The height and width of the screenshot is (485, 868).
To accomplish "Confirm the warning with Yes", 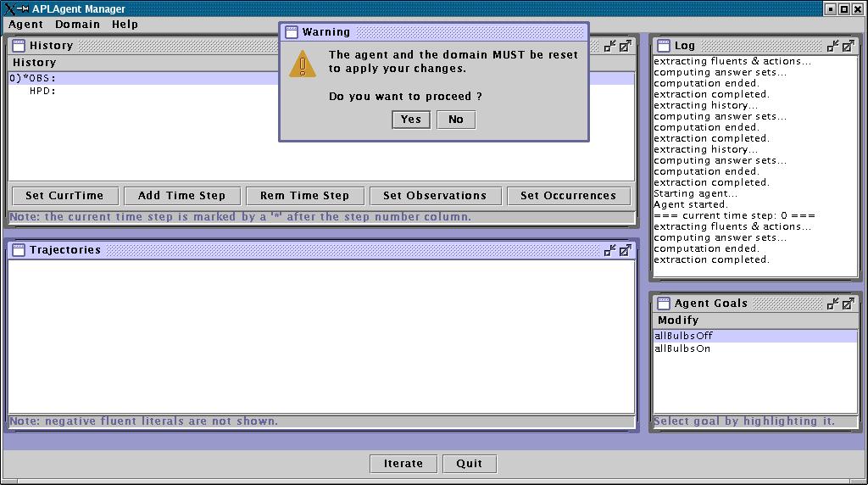I will pyautogui.click(x=411, y=120).
